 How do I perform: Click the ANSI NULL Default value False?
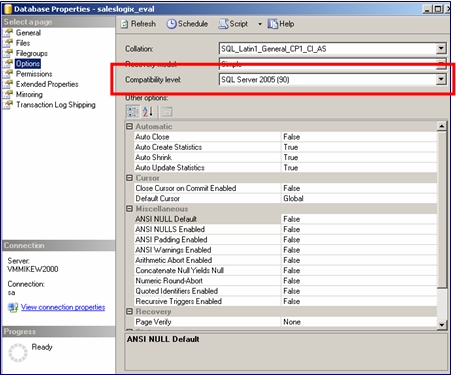point(292,219)
